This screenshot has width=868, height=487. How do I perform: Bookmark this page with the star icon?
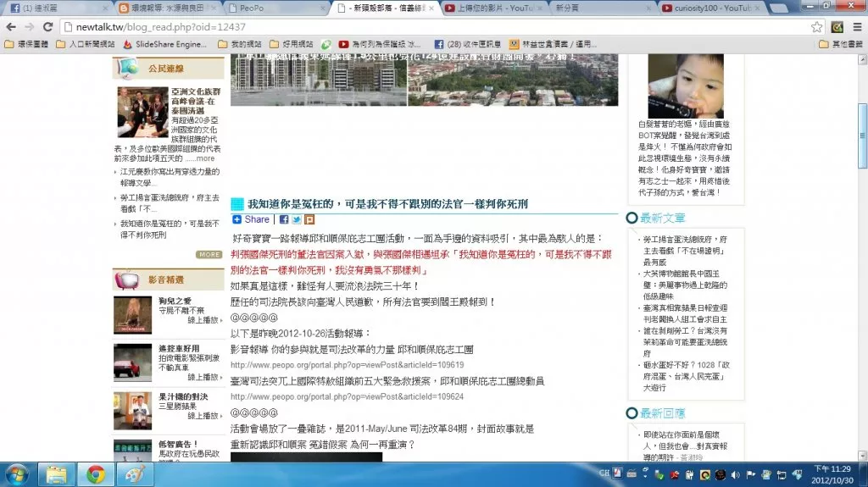[x=816, y=26]
